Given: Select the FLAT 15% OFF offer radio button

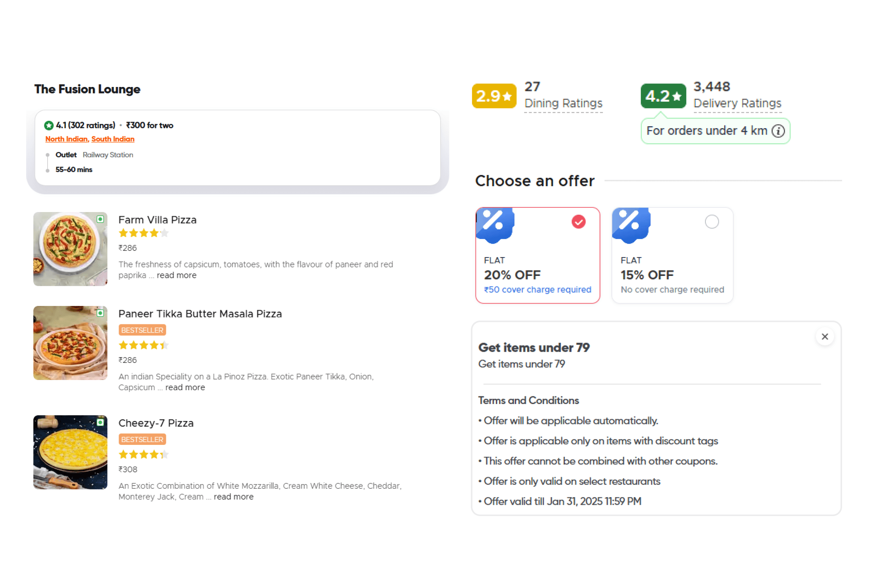Looking at the screenshot, I should [x=712, y=222].
